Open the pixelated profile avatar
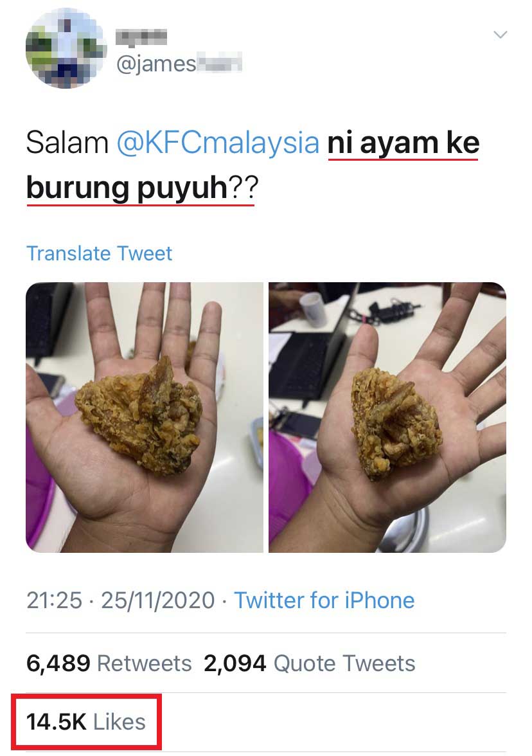 coord(66,48)
